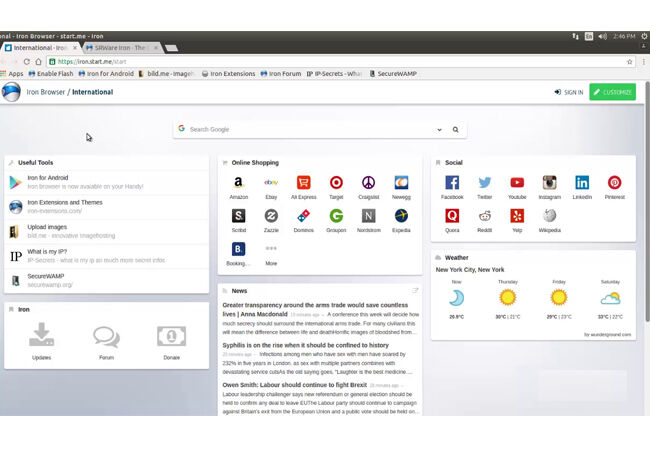
Task: Open the Groupon icon
Action: 336,216
